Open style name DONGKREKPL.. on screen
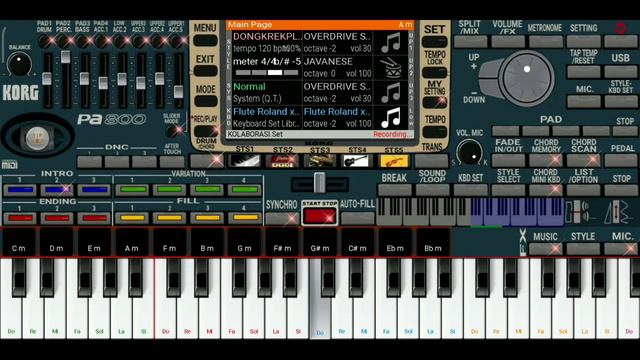This screenshot has width=640, height=360. pos(267,37)
